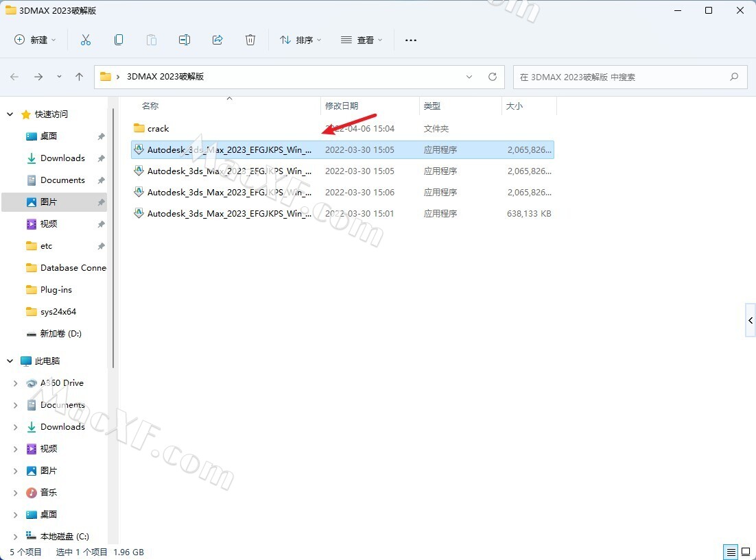756x560 pixels.
Task: Expand 本地磁盘 (C:) node
Action: pyautogui.click(x=15, y=537)
